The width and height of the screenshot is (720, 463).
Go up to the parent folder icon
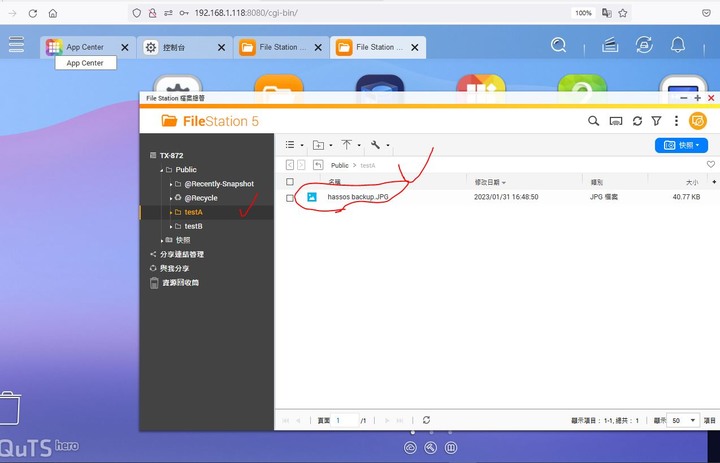tap(318, 165)
